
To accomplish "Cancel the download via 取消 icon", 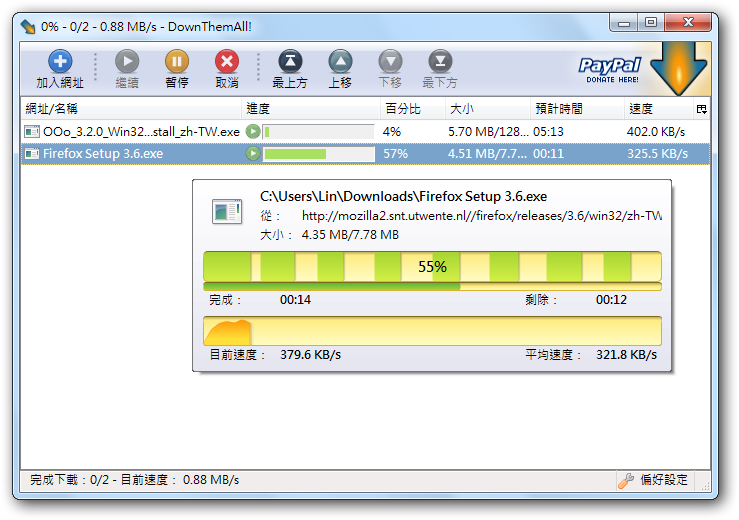I will tap(227, 61).
